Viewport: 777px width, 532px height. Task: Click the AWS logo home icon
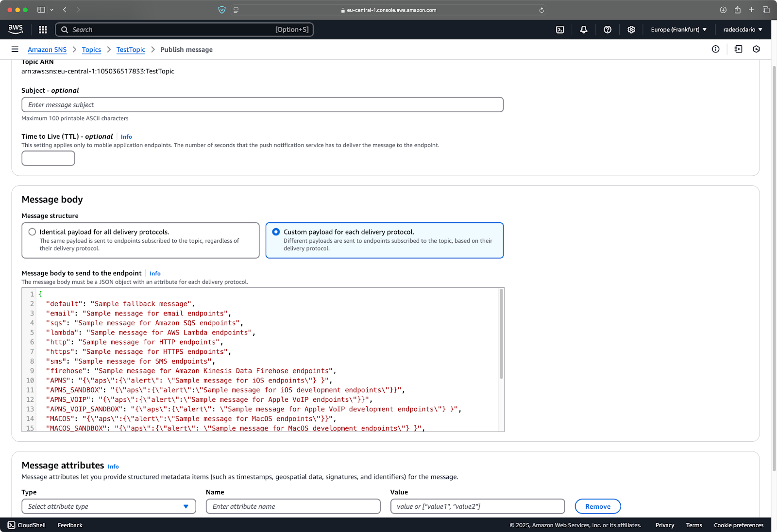[16, 29]
